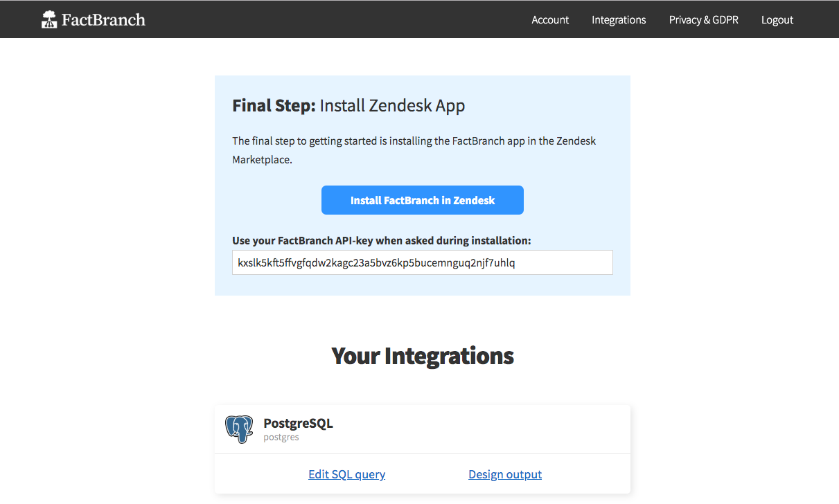Click the bold API-key instruction text
This screenshot has width=839, height=504.
pos(382,240)
